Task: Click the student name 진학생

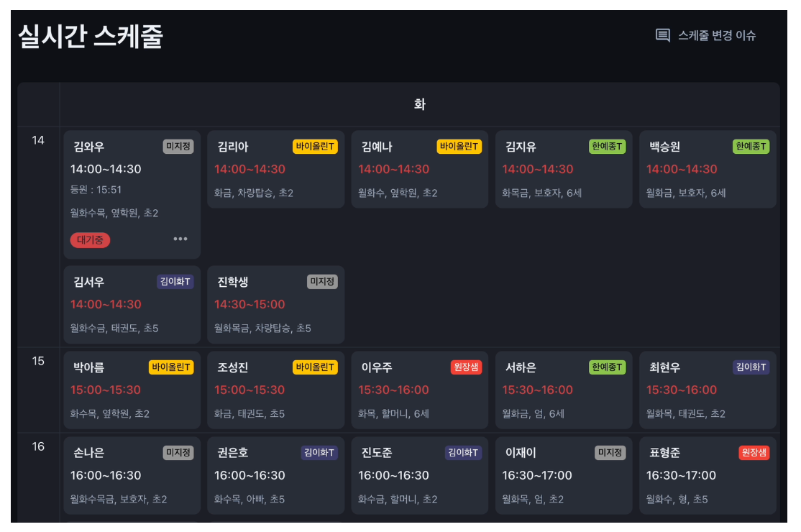Action: [233, 282]
